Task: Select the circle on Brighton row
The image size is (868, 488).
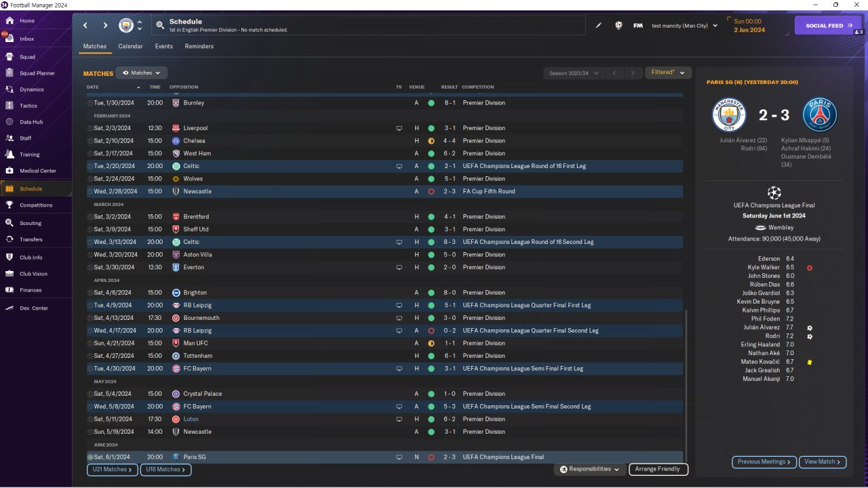Action: (90, 293)
